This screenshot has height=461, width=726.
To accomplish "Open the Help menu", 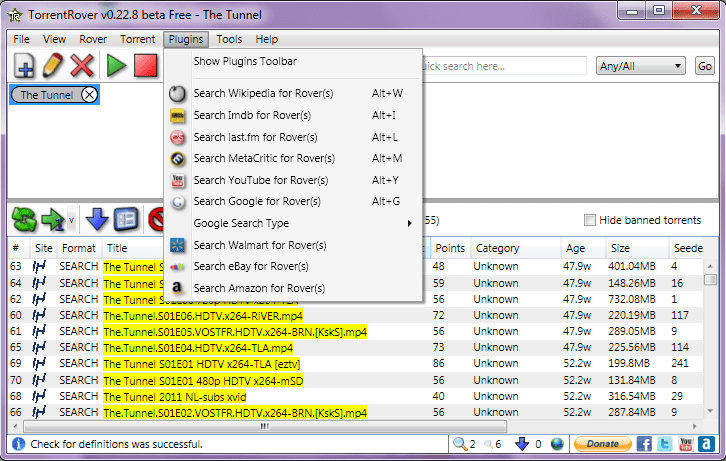I will click(x=267, y=39).
